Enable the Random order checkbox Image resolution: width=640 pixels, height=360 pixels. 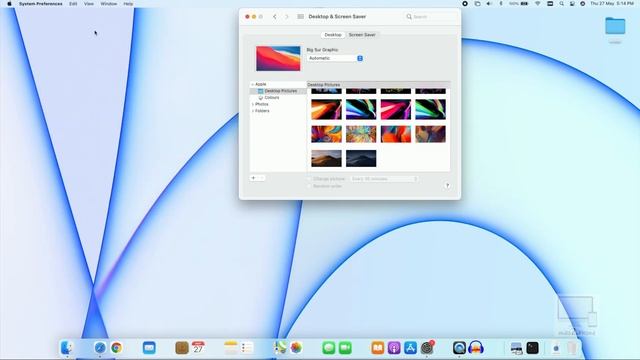click(x=309, y=186)
